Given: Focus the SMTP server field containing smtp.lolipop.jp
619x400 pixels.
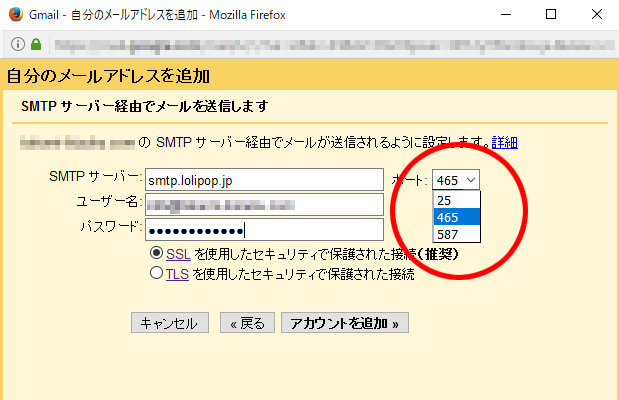Looking at the screenshot, I should pos(264,180).
